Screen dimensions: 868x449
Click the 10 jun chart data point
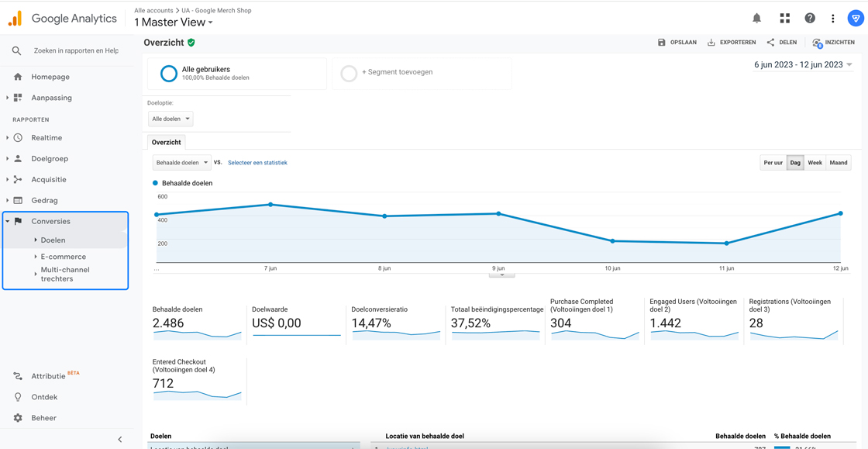coord(612,241)
